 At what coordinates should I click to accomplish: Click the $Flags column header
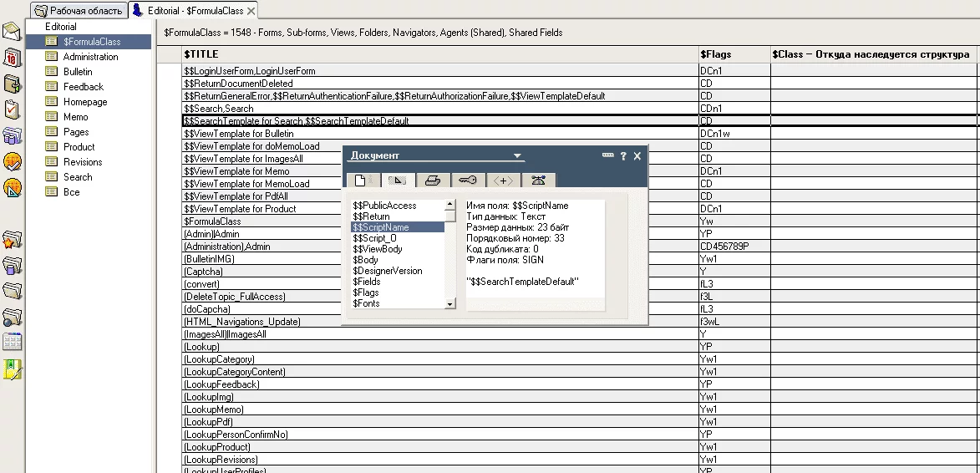tap(715, 54)
